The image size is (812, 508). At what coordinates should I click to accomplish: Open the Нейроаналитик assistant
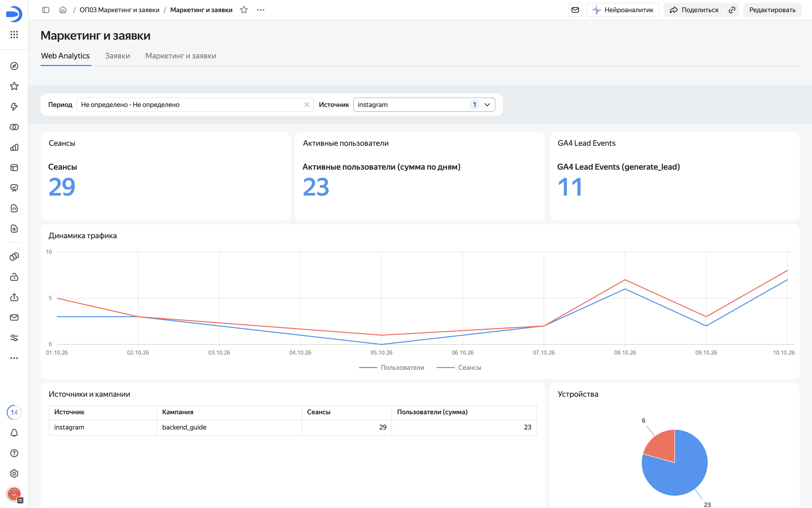pos(623,10)
